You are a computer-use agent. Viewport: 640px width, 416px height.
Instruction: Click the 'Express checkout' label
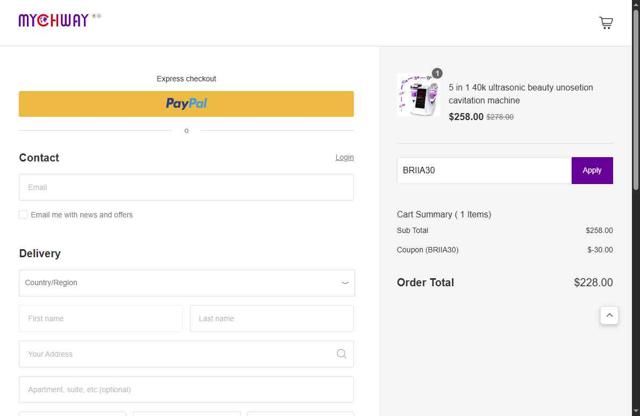coord(186,79)
